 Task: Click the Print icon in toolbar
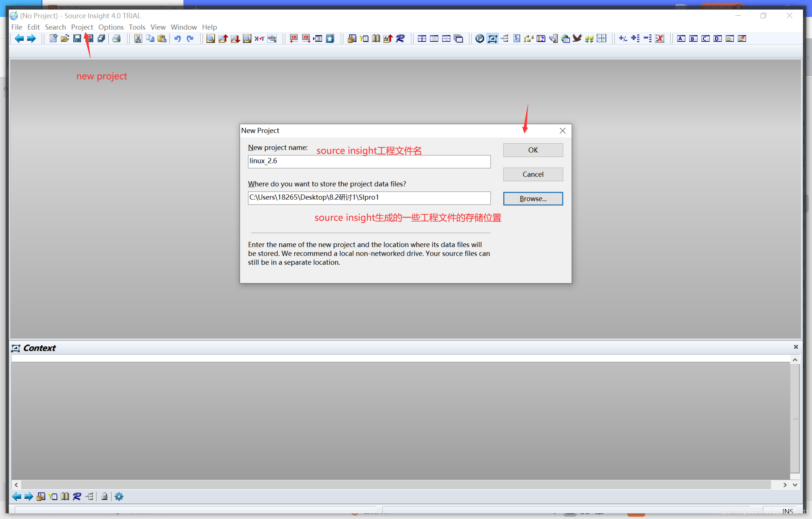click(x=117, y=38)
